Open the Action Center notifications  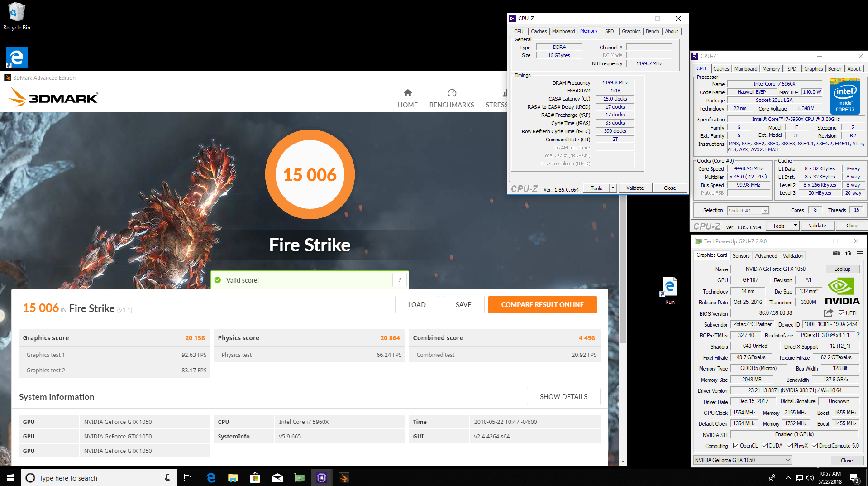click(854, 478)
